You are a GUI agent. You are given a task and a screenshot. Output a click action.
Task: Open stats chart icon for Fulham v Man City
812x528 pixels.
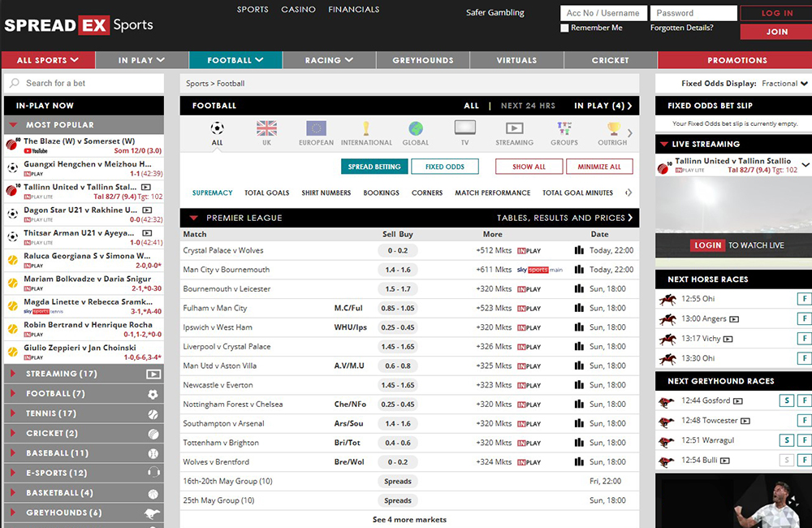tap(579, 308)
